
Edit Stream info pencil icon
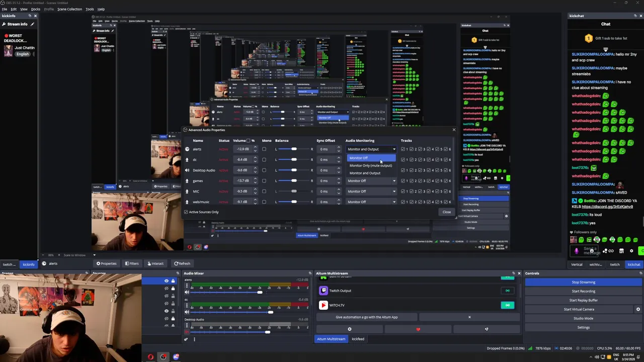(x=33, y=24)
